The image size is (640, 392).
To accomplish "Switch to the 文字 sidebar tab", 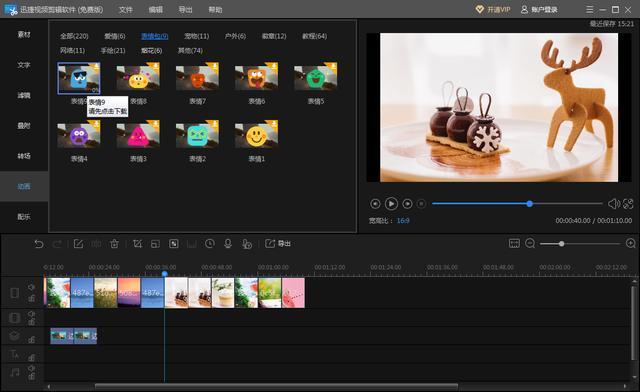I will pyautogui.click(x=24, y=65).
